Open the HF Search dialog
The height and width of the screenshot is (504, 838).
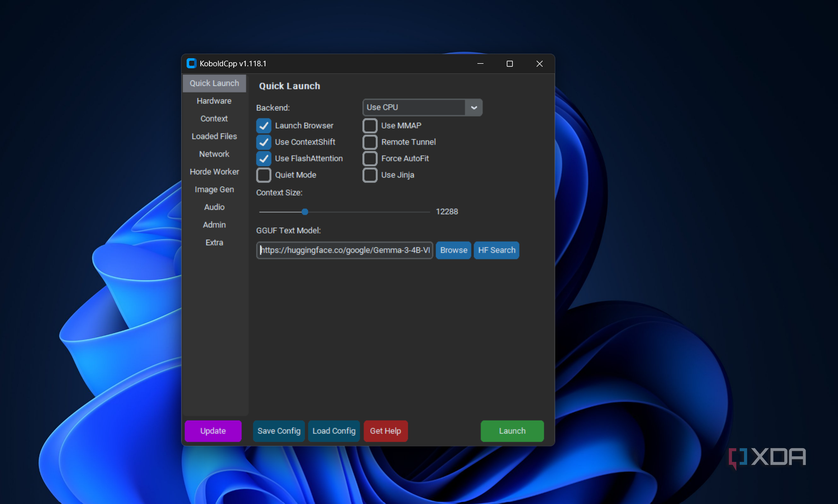(497, 250)
